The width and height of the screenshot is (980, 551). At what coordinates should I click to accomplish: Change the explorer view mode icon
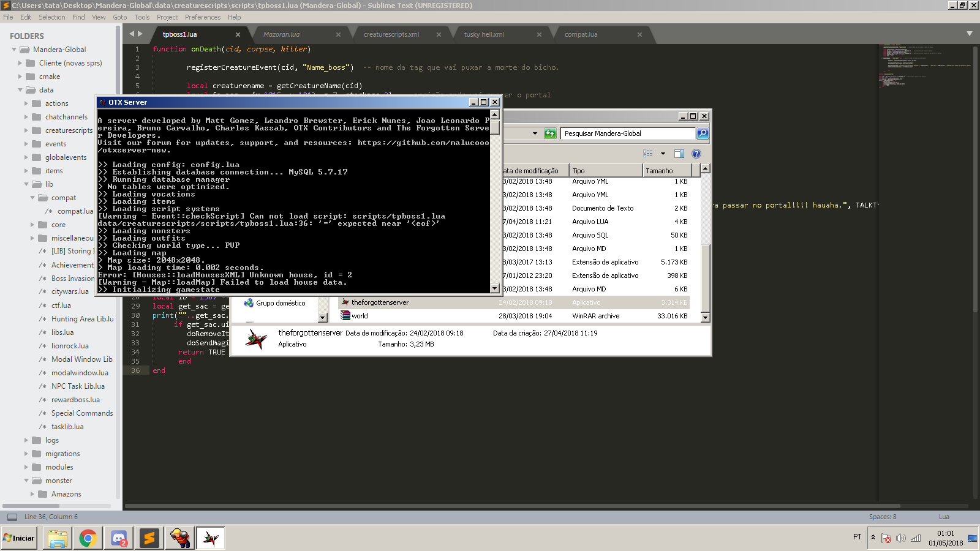tap(648, 154)
